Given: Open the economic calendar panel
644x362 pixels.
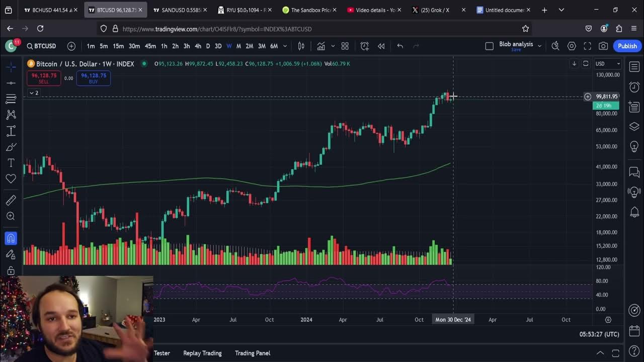Looking at the screenshot, I should [x=634, y=331].
